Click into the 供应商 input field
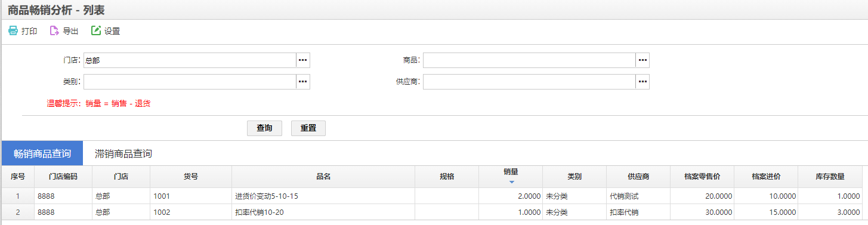 [x=529, y=82]
